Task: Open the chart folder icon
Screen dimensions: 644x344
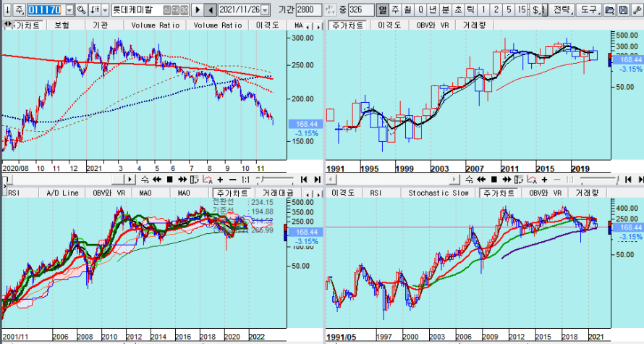Action: [x=610, y=9]
